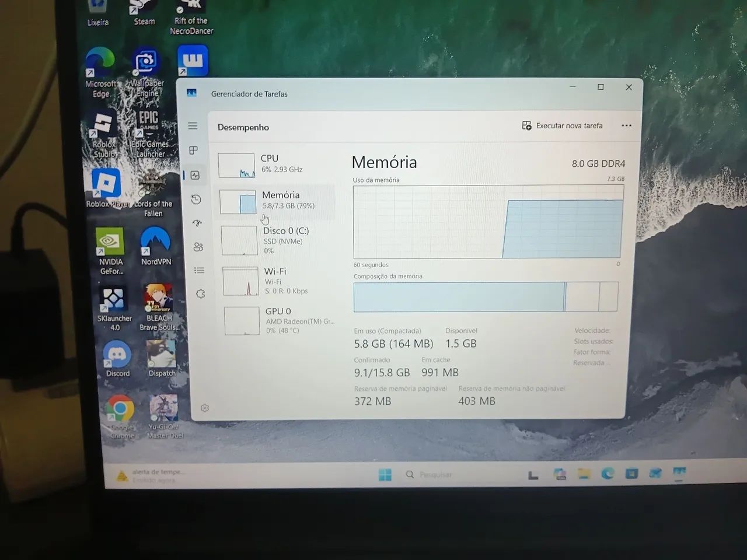
Task: Open Discord desktop shortcut
Action: pos(117,359)
